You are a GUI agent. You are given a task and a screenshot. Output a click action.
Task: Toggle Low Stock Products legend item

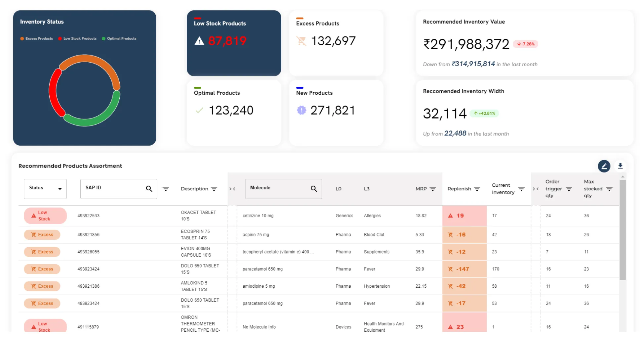point(77,38)
